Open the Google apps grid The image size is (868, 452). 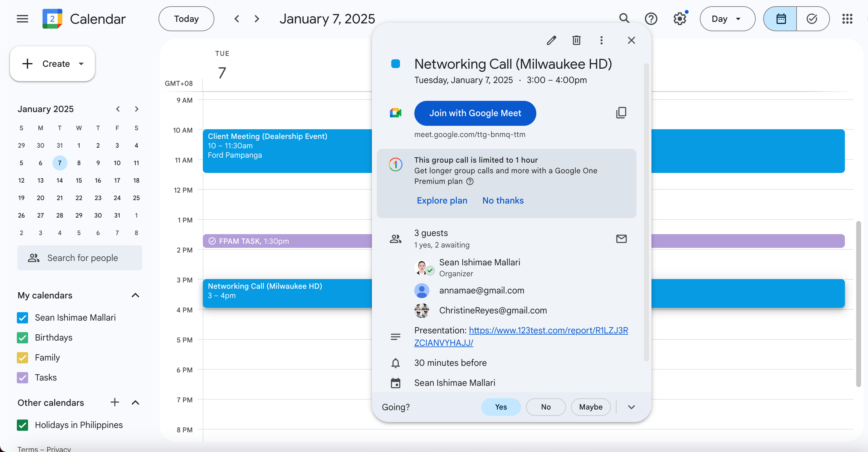[847, 18]
